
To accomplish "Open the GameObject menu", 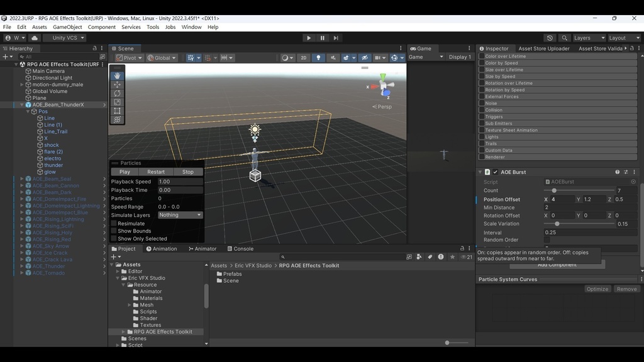I will [x=67, y=27].
